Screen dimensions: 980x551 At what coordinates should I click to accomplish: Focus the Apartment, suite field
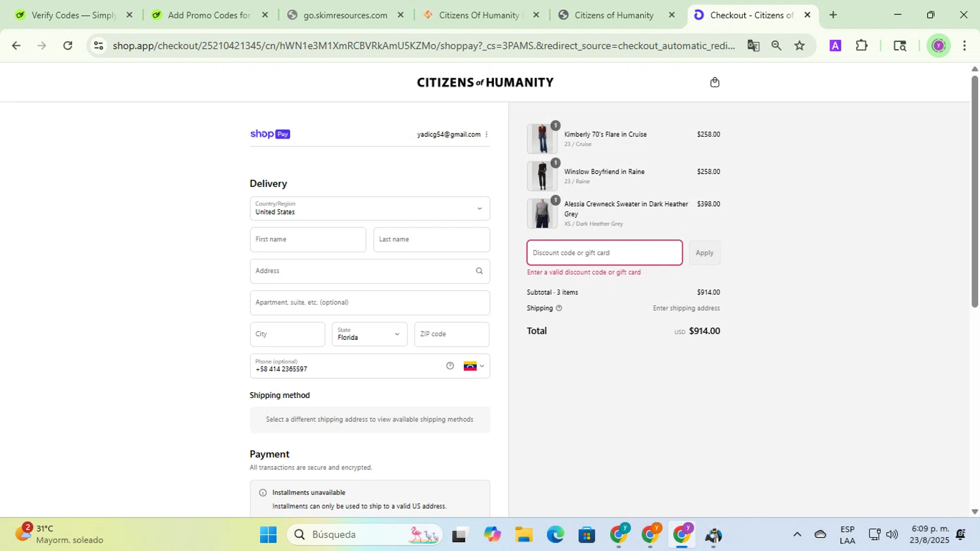click(x=370, y=303)
